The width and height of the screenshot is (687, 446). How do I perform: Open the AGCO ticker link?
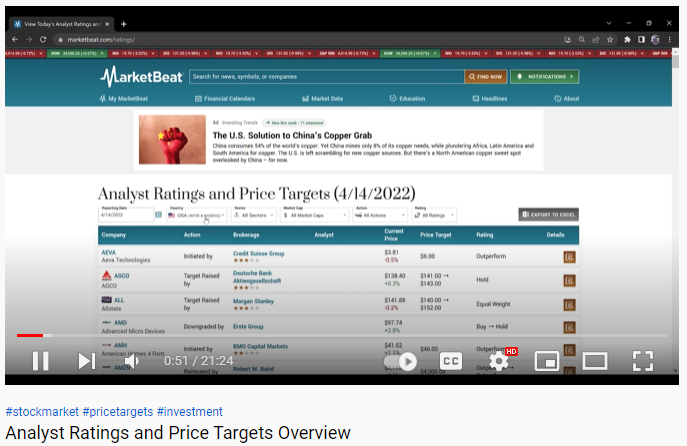tap(121, 276)
